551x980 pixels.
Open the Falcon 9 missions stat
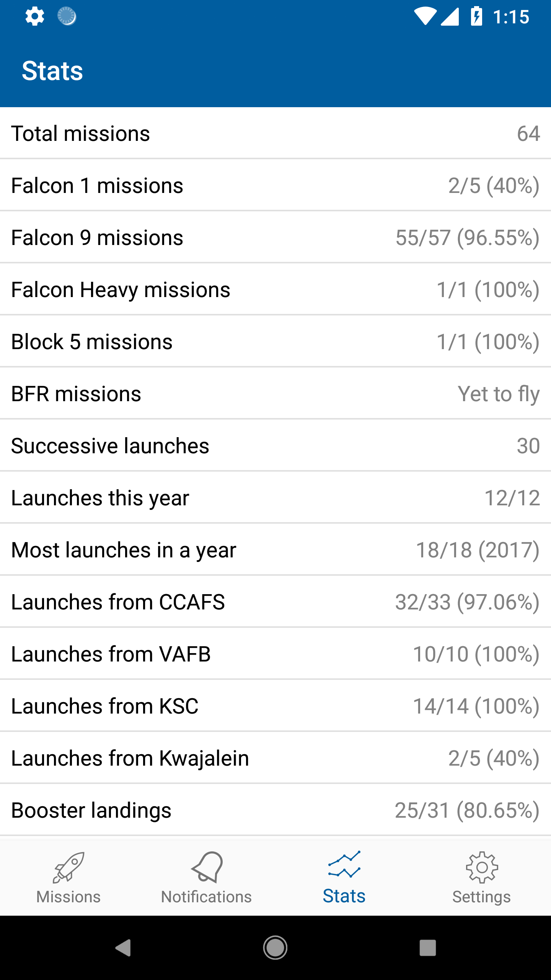[x=275, y=237]
